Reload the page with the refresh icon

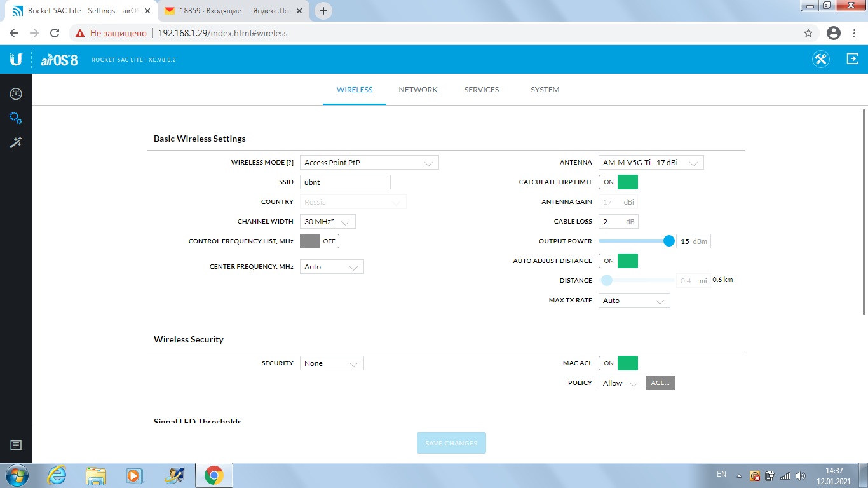[x=55, y=33]
